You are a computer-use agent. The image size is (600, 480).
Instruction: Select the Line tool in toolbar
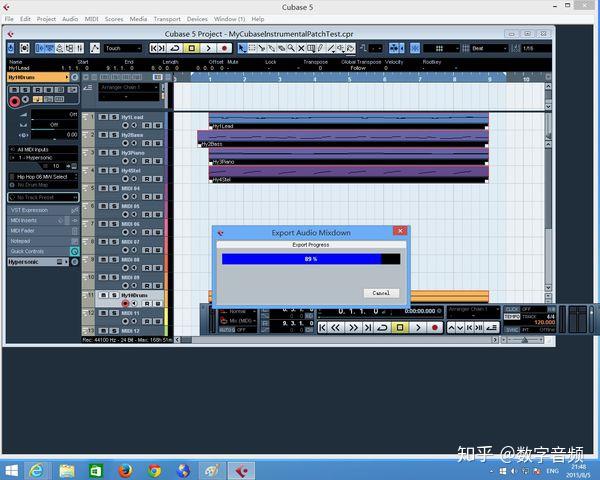tap(331, 48)
